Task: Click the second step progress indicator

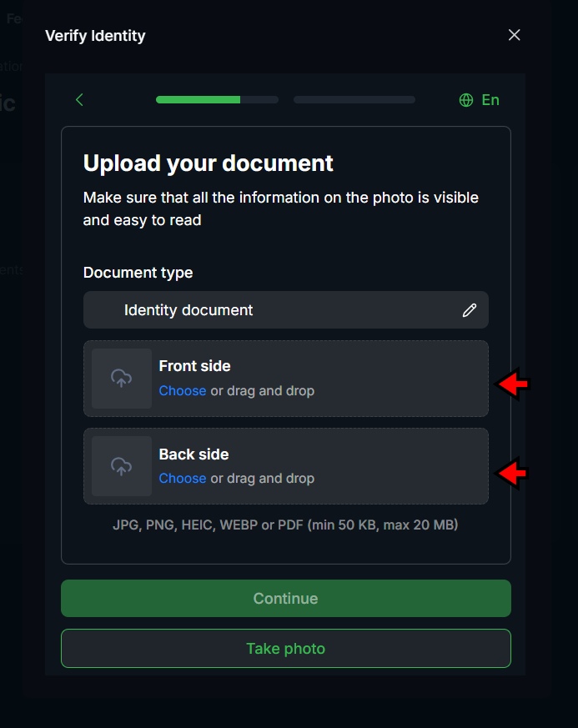Action: [x=354, y=99]
